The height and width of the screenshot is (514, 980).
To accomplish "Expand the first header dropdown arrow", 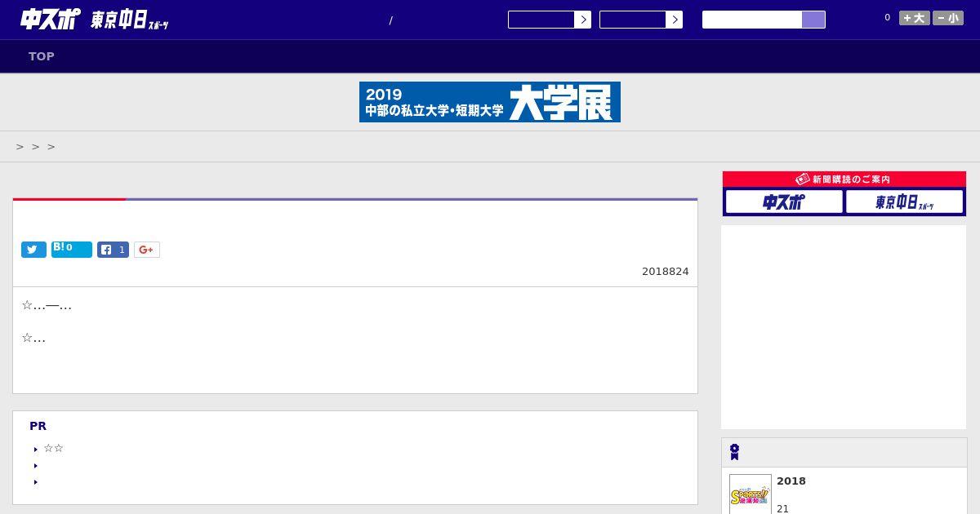I will [x=582, y=20].
